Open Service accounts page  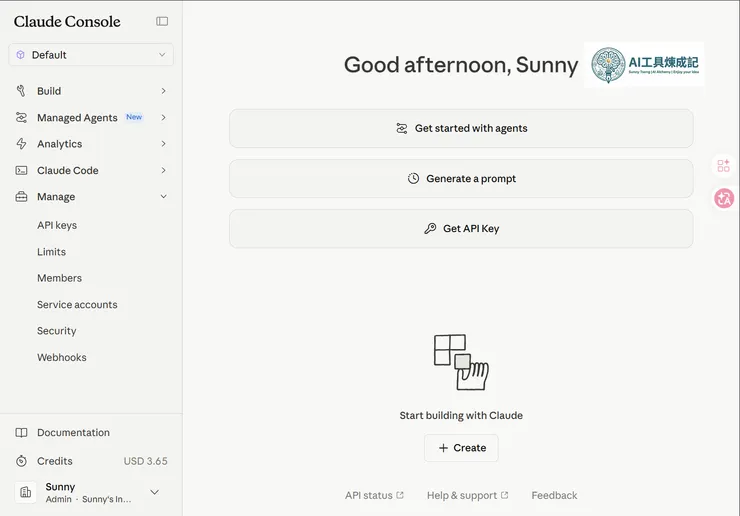[77, 305]
